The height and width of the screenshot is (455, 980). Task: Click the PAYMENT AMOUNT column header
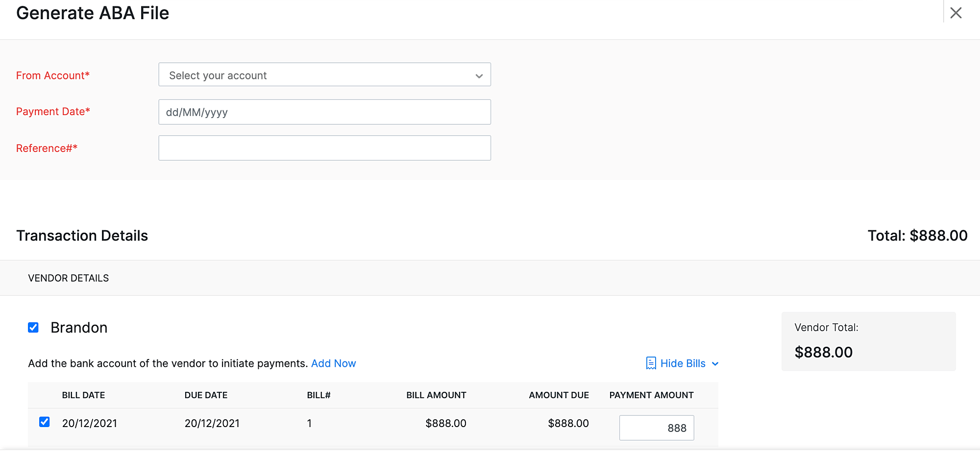click(x=651, y=395)
